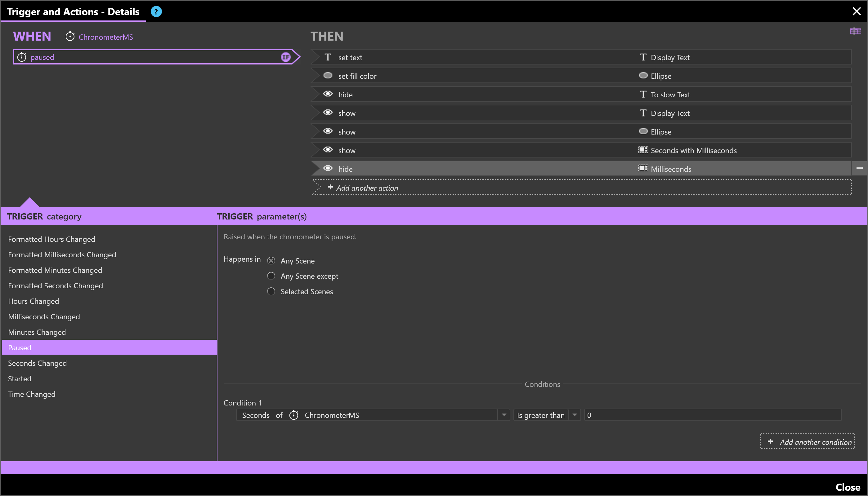Click Seconds with Milliseconds widget icon
The height and width of the screenshot is (496, 868).
pyautogui.click(x=643, y=149)
